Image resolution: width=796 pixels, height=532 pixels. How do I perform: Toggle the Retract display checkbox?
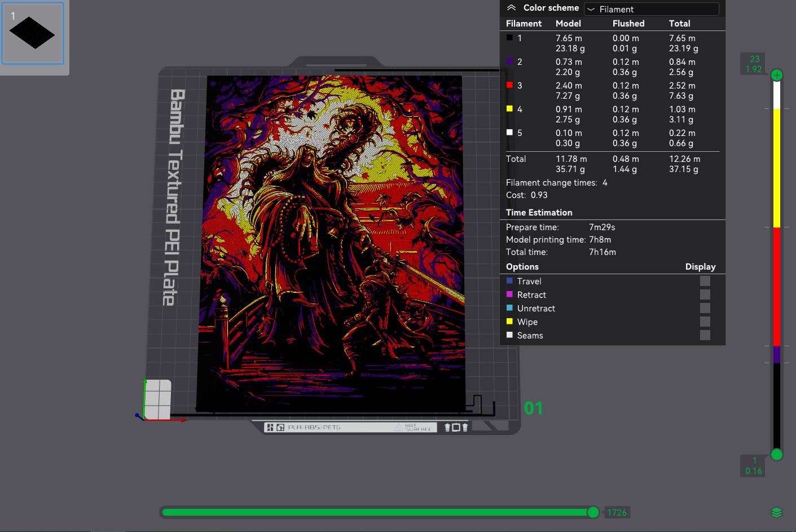(705, 294)
